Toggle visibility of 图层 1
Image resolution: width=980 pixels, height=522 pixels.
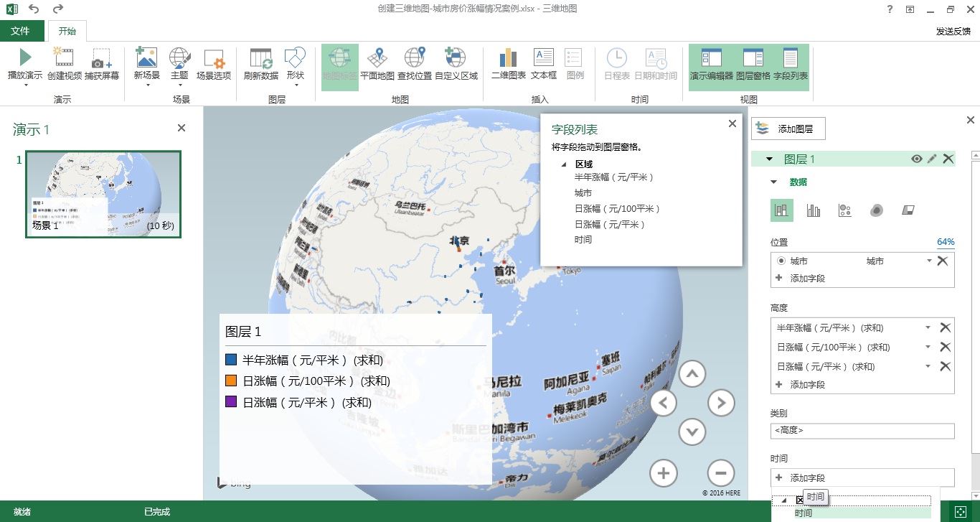[916, 159]
